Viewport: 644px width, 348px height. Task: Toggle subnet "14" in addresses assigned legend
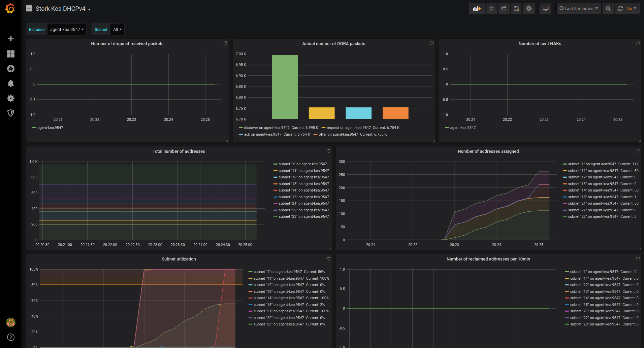593,190
